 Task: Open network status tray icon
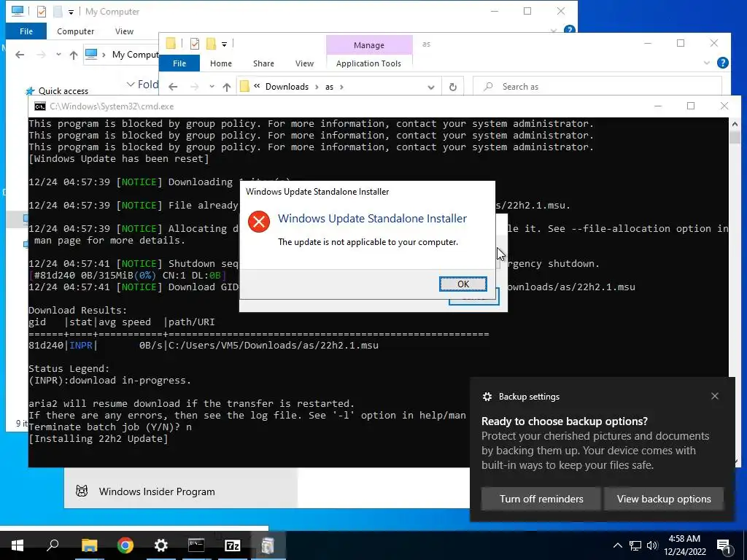tap(635, 545)
